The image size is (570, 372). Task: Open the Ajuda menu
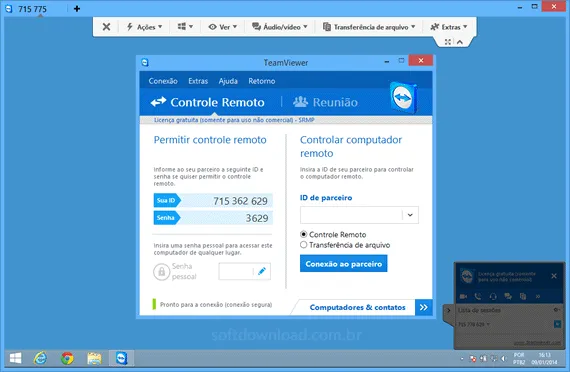(228, 81)
